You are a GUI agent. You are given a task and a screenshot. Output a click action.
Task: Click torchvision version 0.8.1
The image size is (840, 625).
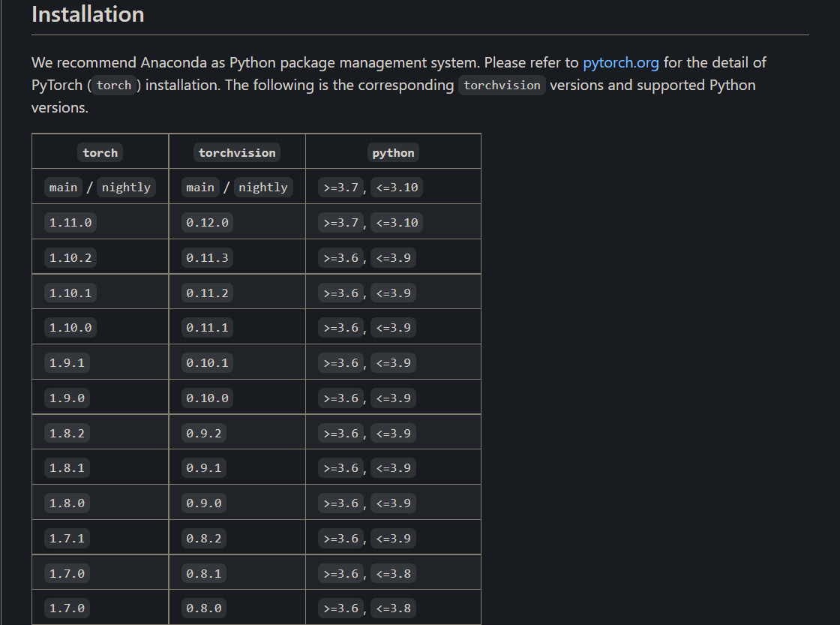(x=203, y=573)
